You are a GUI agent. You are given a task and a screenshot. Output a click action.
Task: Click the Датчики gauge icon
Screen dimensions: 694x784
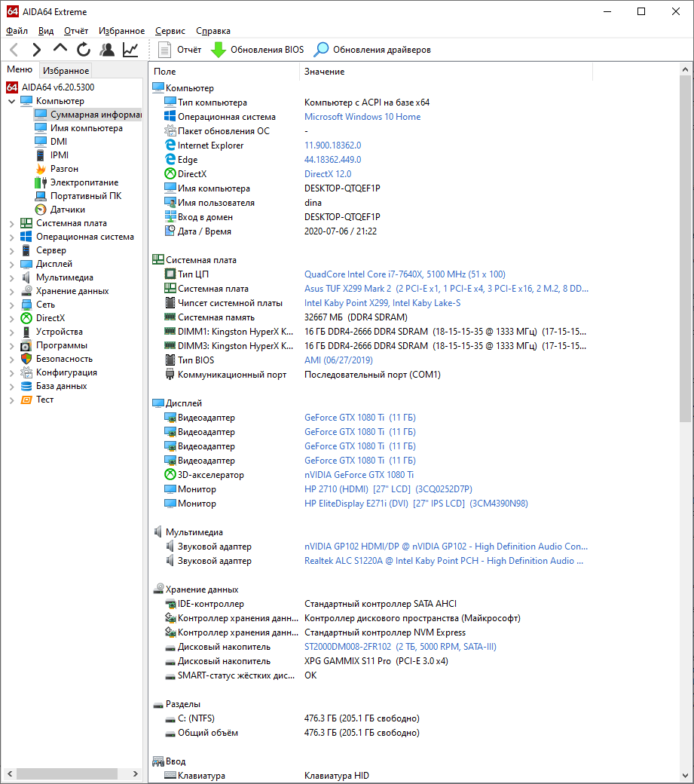pyautogui.click(x=41, y=210)
